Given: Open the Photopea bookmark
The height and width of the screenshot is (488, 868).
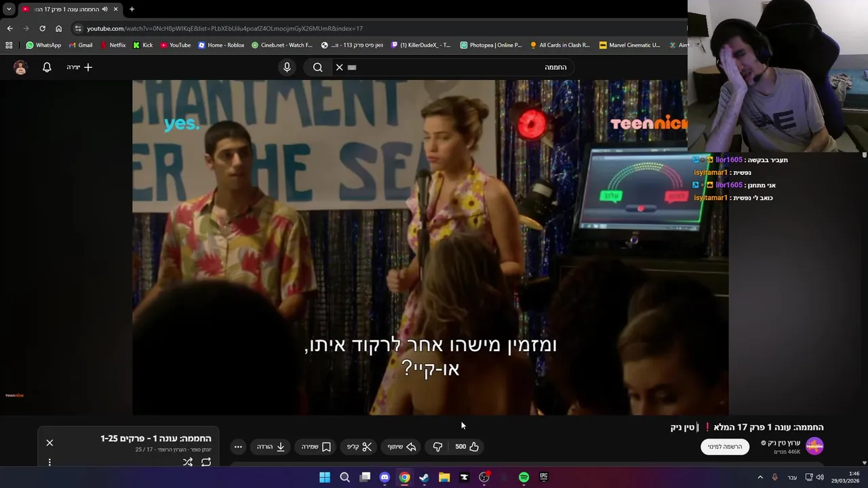Looking at the screenshot, I should click(491, 45).
